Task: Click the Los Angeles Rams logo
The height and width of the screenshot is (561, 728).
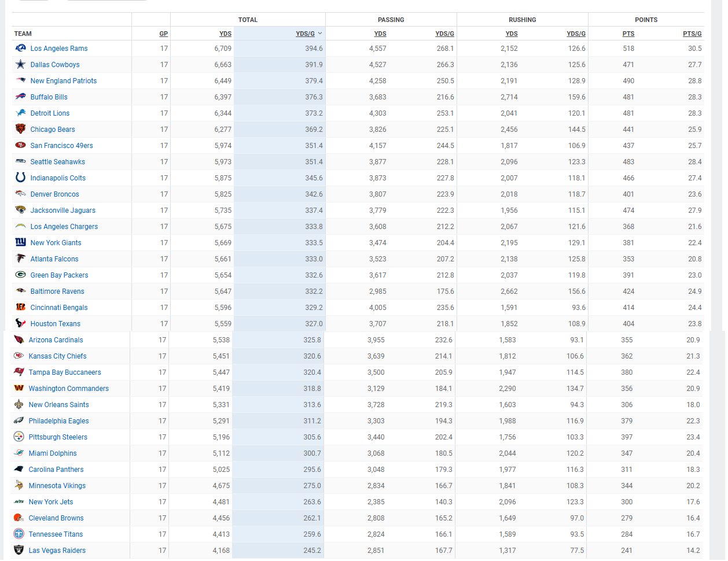Action: pyautogui.click(x=21, y=48)
